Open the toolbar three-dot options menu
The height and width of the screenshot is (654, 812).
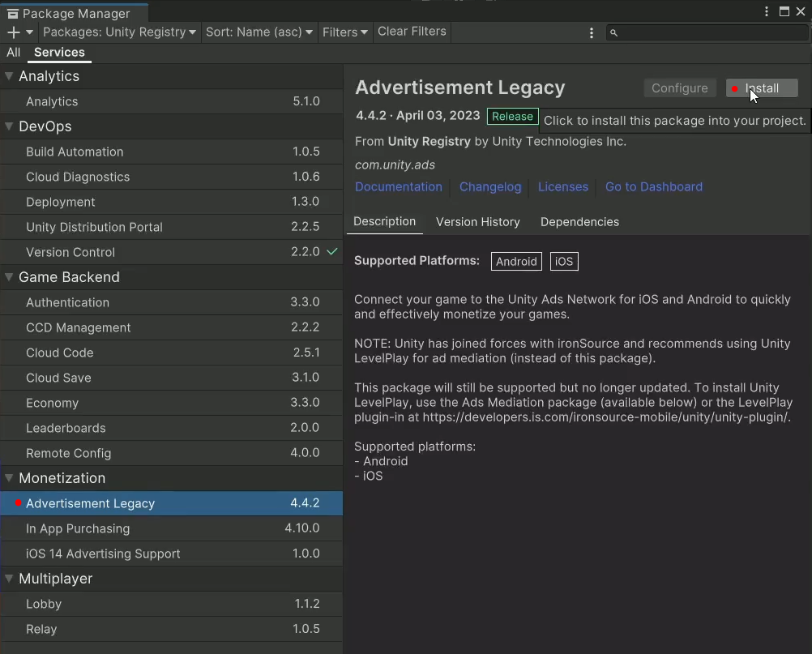pyautogui.click(x=592, y=32)
